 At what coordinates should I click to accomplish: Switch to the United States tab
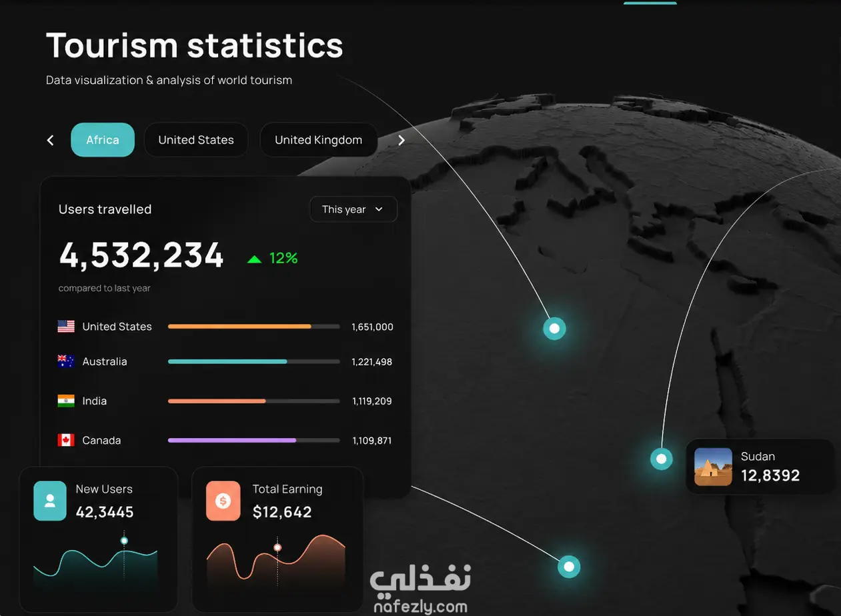pyautogui.click(x=196, y=140)
